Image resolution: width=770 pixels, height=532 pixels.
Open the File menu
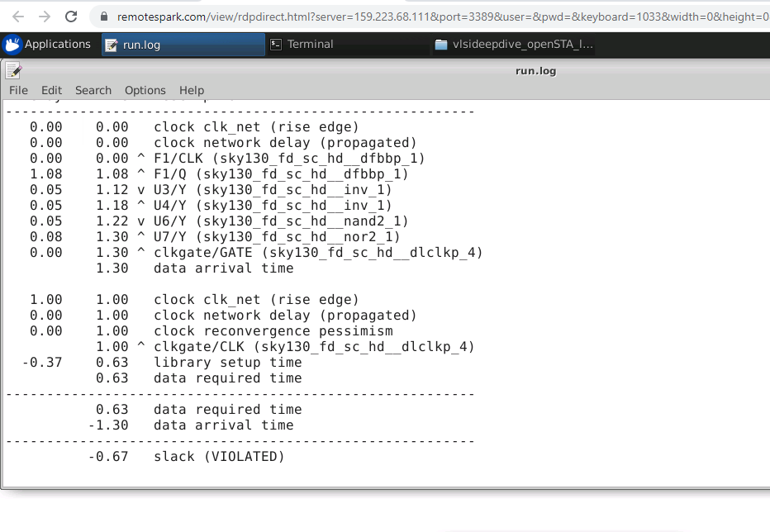coord(17,91)
